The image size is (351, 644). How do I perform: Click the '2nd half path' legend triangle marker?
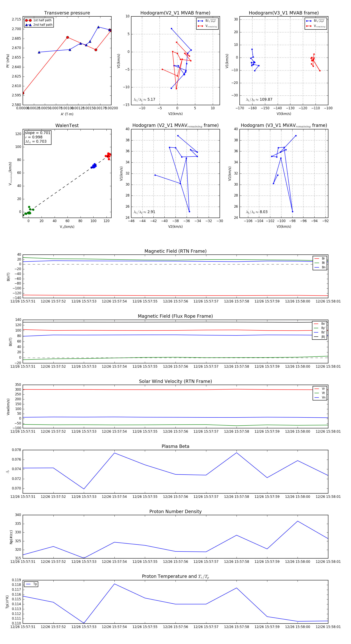28,25
